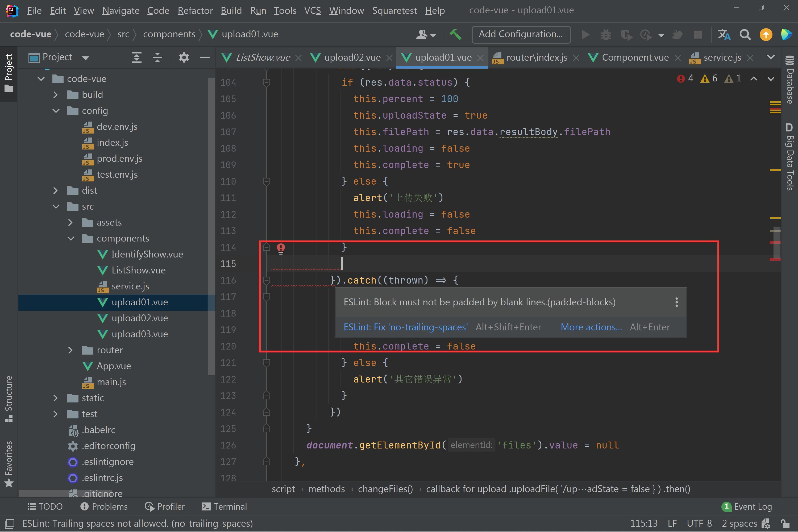Click the red error bulb on line 114
This screenshot has height=532, width=798.
click(281, 248)
